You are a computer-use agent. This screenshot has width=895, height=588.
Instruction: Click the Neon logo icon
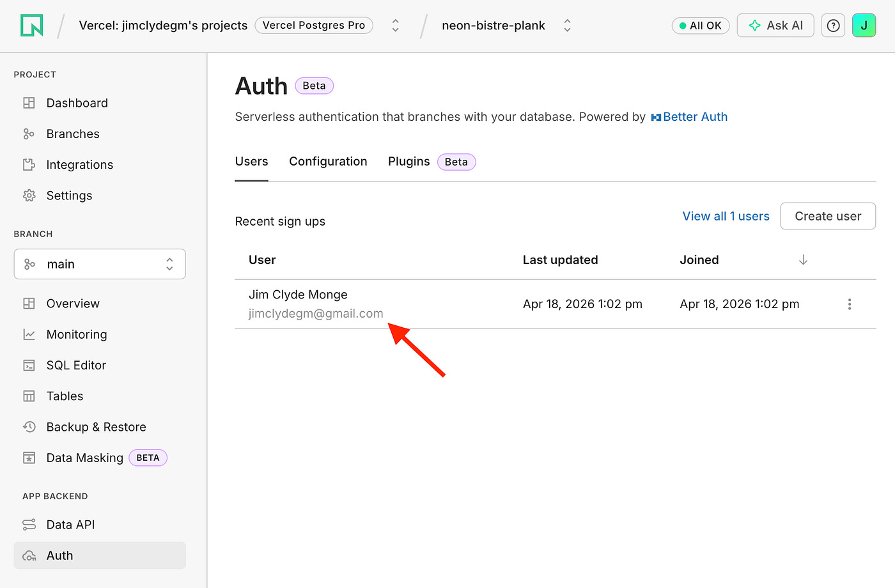tap(31, 26)
